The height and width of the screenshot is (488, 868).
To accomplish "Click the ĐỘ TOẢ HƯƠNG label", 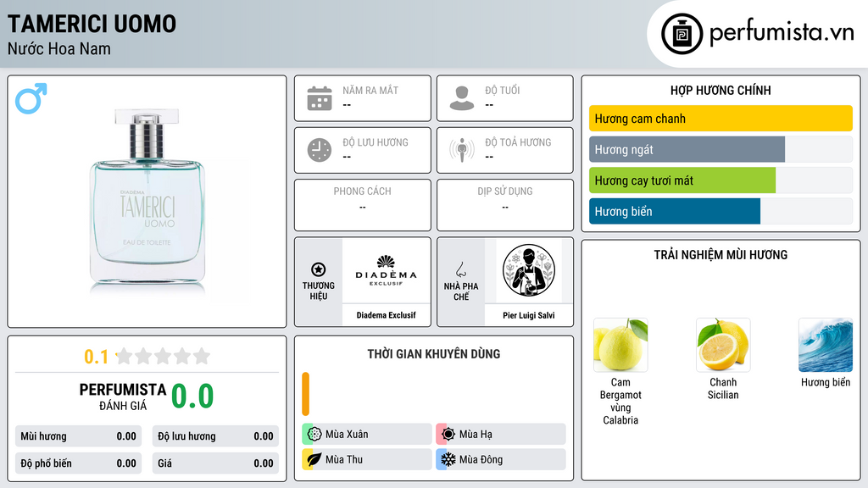I will point(518,142).
